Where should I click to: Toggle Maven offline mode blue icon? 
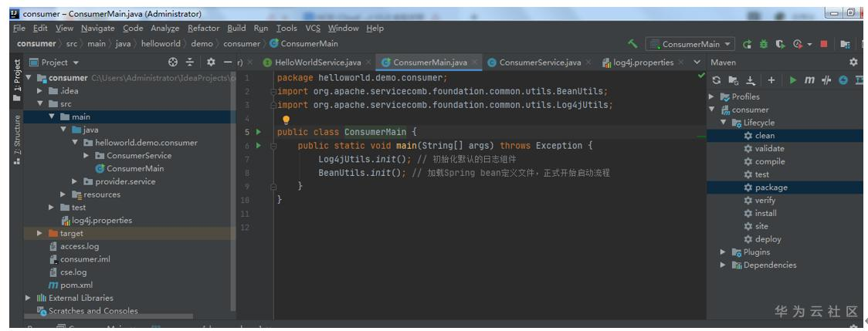coord(843,80)
